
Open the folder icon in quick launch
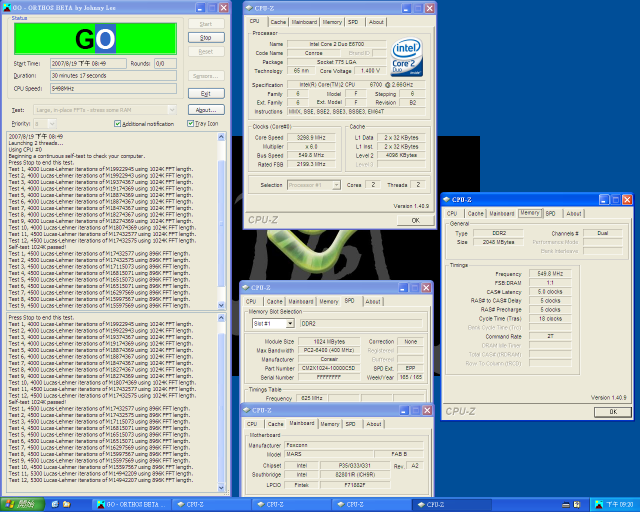point(67,505)
